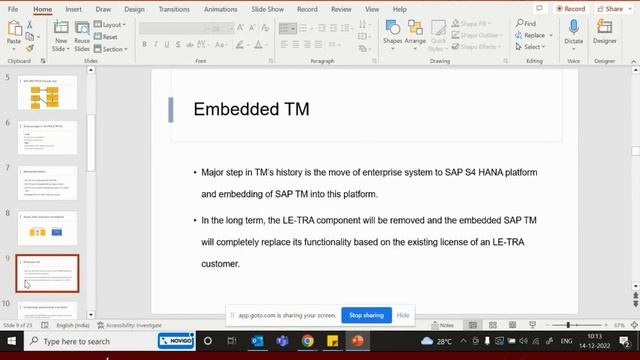The image size is (640, 360).
Task: Click the Accessibility: Investigate indicator
Action: coord(129,325)
